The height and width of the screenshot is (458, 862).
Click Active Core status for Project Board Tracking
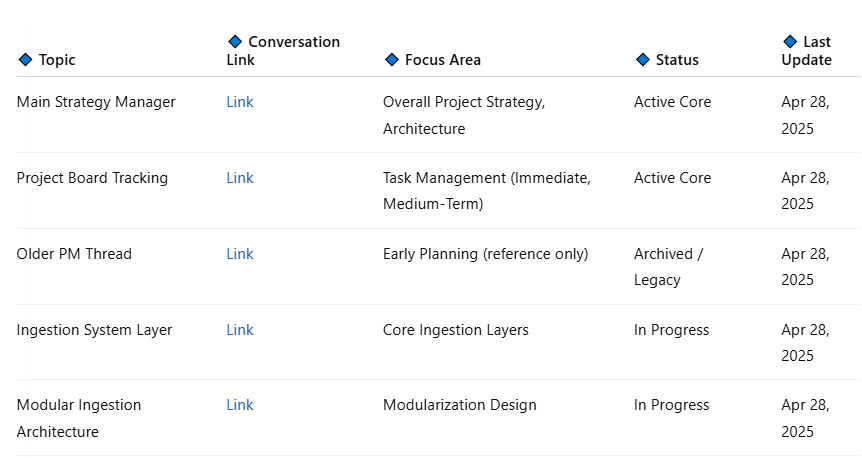coord(672,178)
